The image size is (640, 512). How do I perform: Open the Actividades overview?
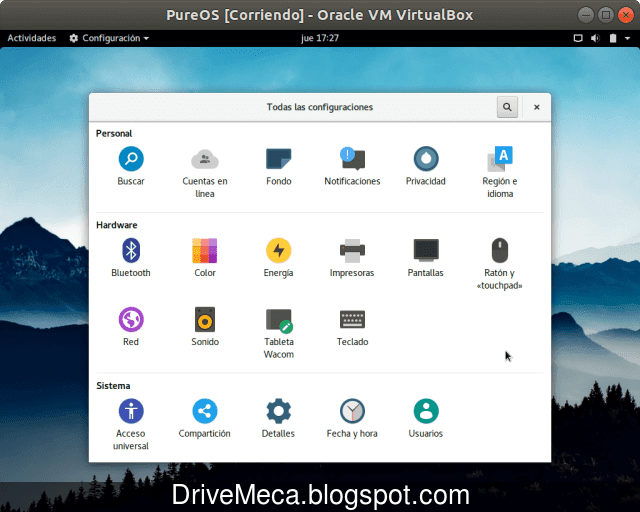[31, 38]
